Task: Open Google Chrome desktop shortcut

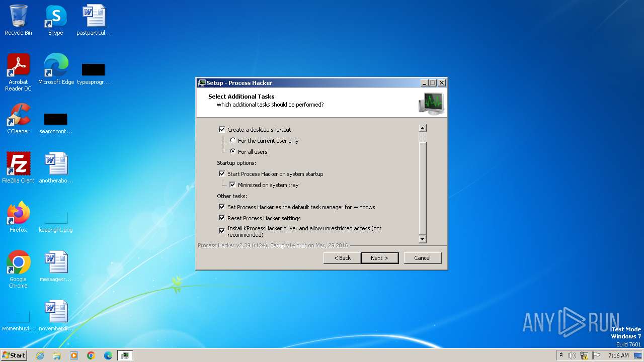Action: 18,270
